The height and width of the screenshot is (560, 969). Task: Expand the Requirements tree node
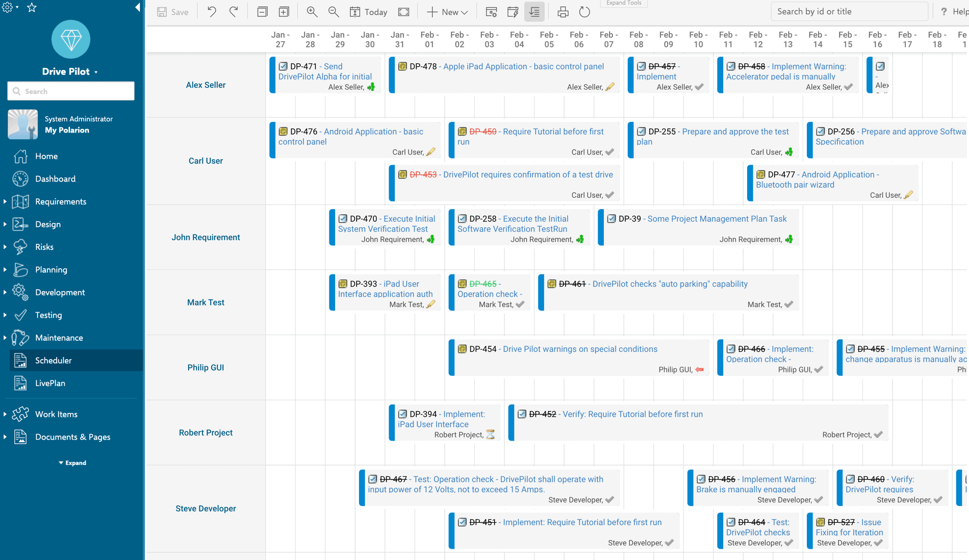pos(5,201)
